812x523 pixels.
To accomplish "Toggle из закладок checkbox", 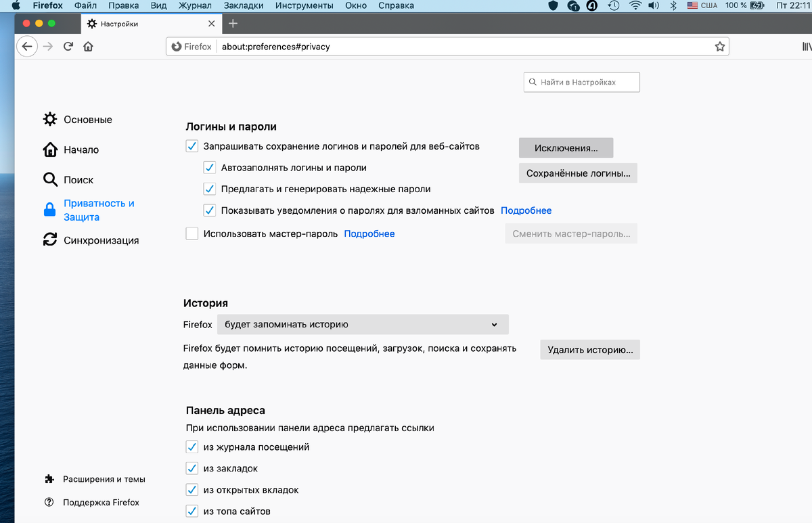I will [192, 468].
